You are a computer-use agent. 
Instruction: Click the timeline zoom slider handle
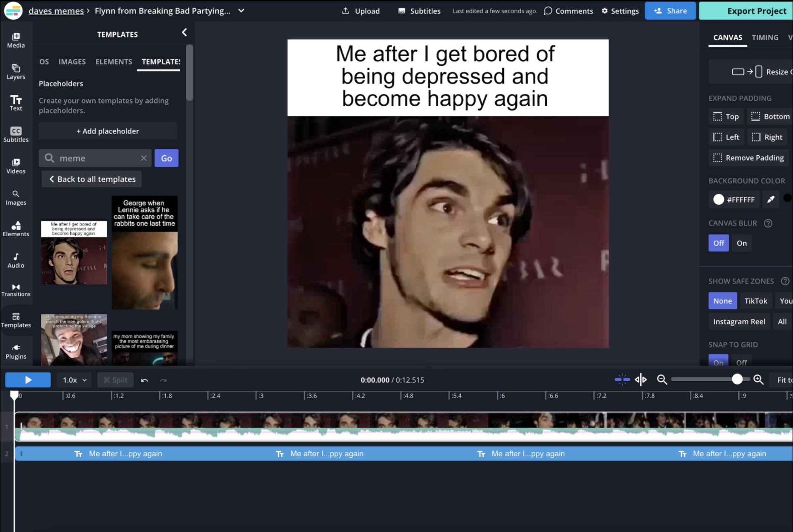click(737, 379)
